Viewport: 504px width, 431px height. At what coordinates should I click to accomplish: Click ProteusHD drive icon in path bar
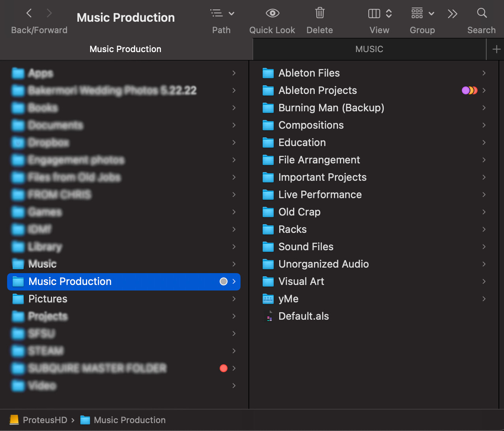tap(14, 420)
